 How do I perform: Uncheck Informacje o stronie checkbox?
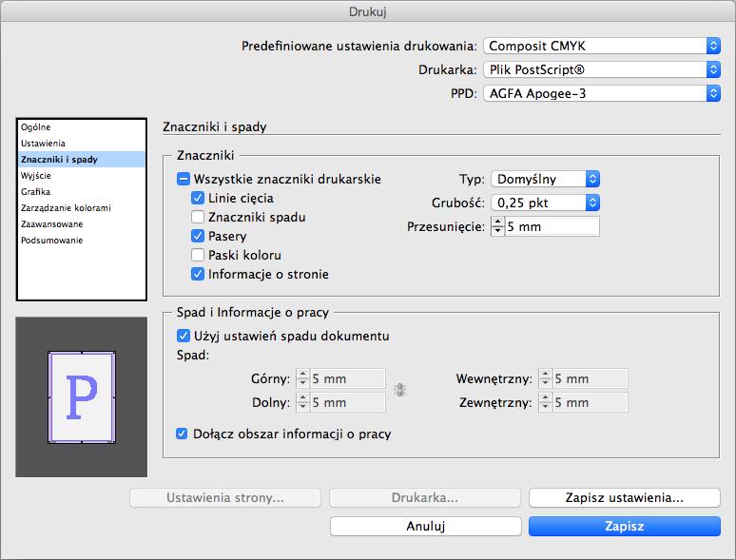198,274
